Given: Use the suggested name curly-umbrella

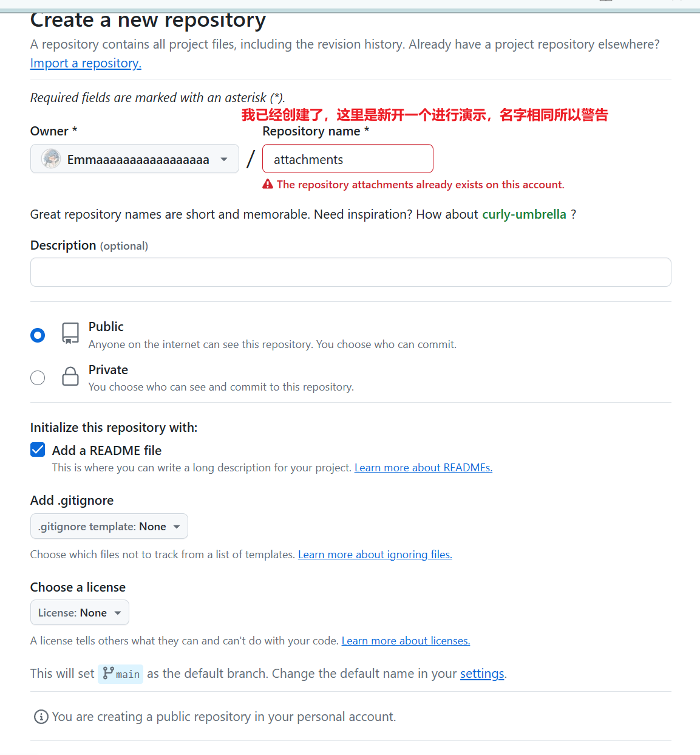Looking at the screenshot, I should (x=524, y=214).
